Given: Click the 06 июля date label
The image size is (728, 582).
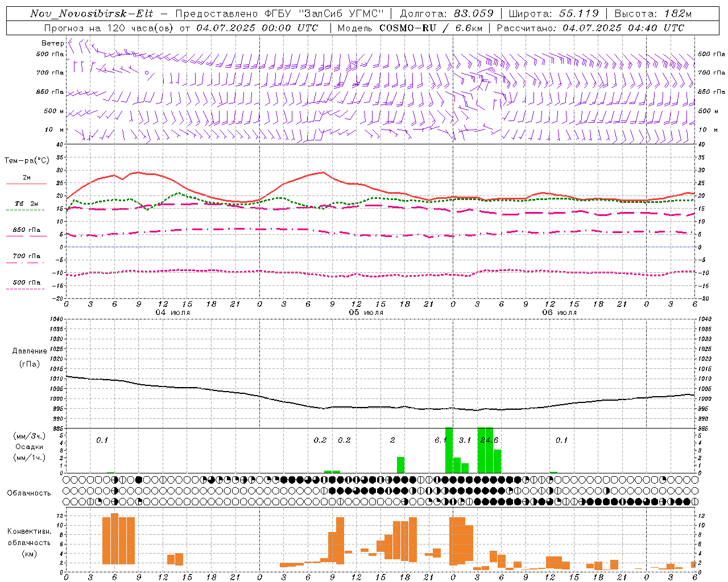Looking at the screenshot, I should tap(560, 313).
